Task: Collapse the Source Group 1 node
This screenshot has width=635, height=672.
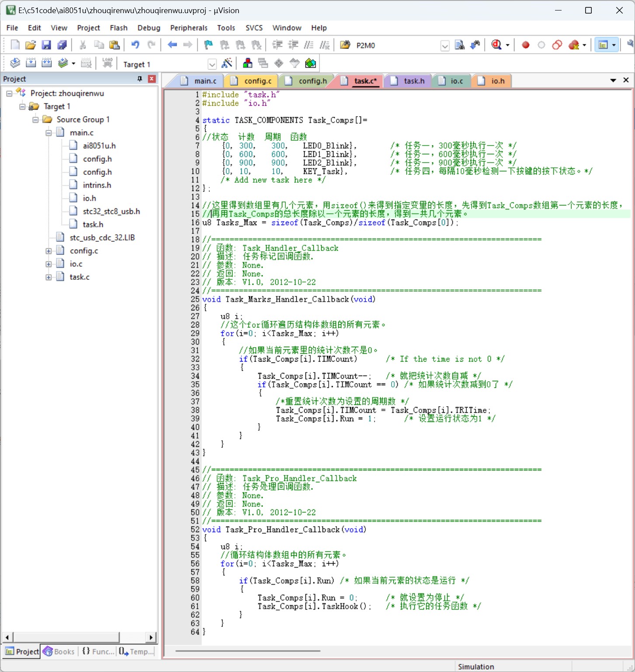Action: (35, 120)
